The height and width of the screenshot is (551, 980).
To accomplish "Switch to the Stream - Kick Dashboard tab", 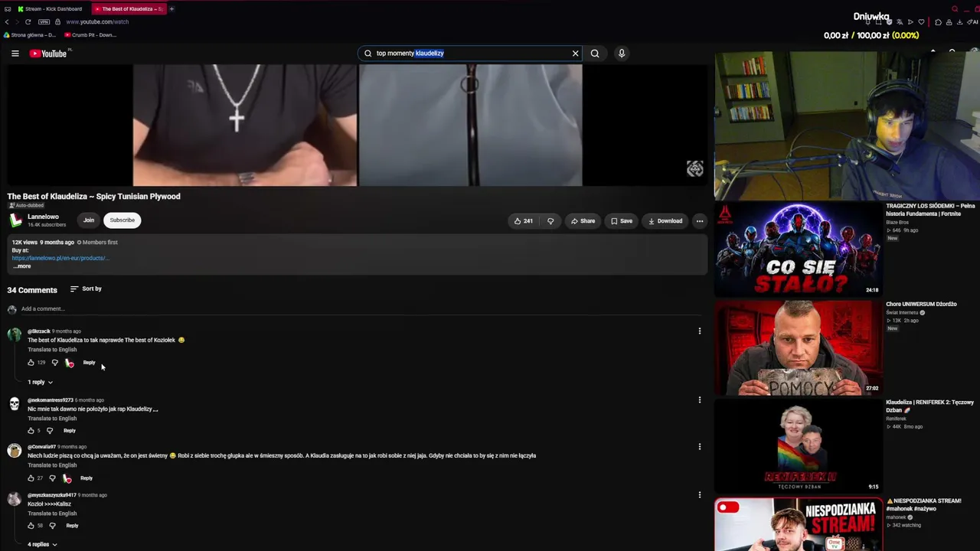I will (x=50, y=9).
